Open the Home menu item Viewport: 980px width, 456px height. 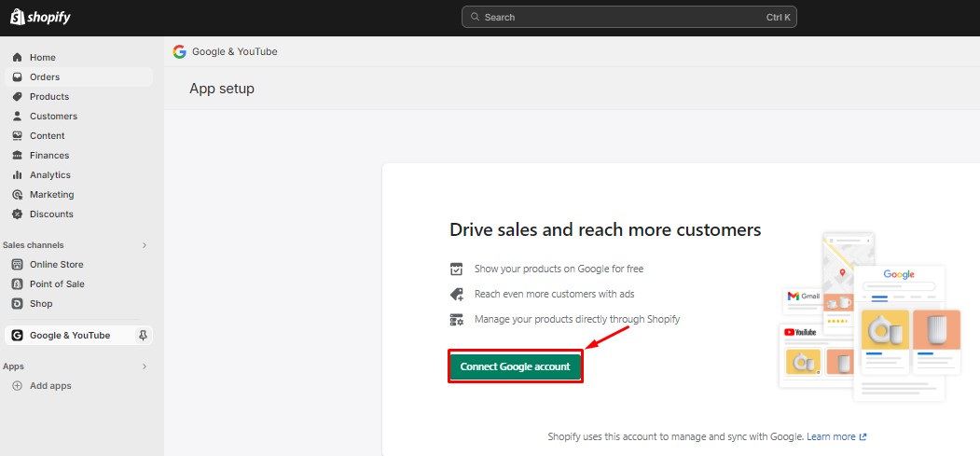click(x=78, y=58)
